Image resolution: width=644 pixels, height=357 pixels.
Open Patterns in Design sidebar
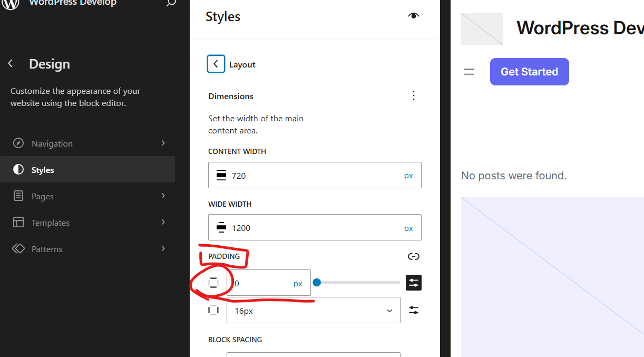pyautogui.click(x=87, y=249)
